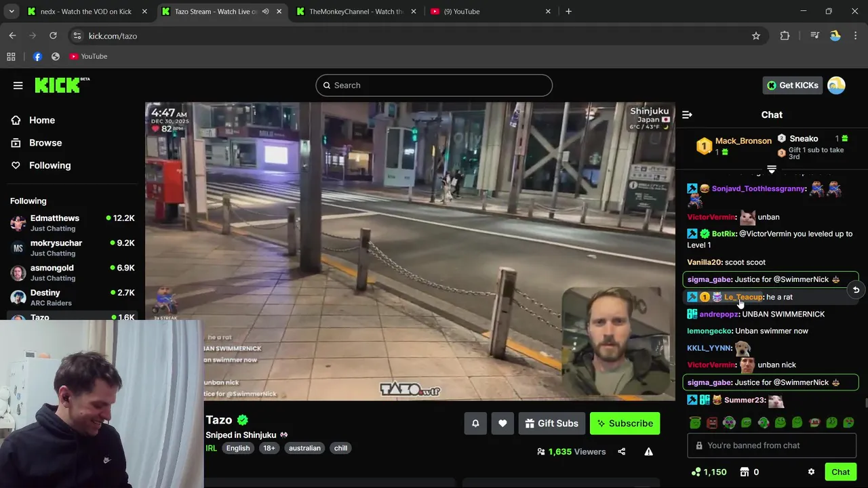Open Le_Teacup's username in chat
868x488 pixels.
tap(743, 297)
